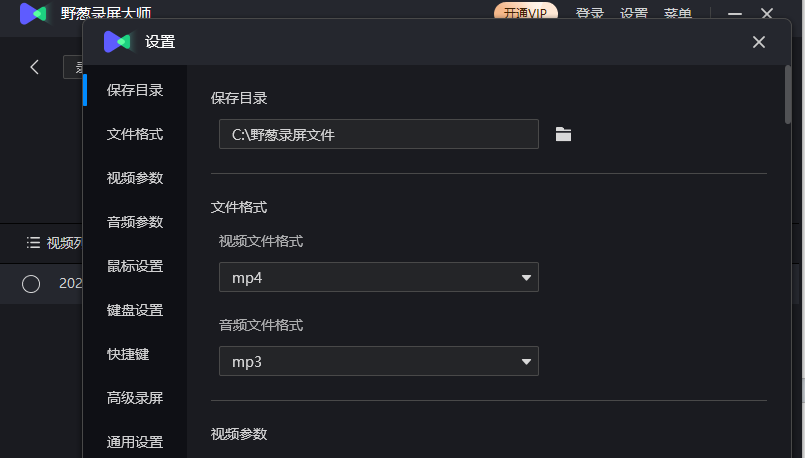Click the 野葱录屏大师 app logo
The height and width of the screenshot is (458, 805).
coord(33,13)
